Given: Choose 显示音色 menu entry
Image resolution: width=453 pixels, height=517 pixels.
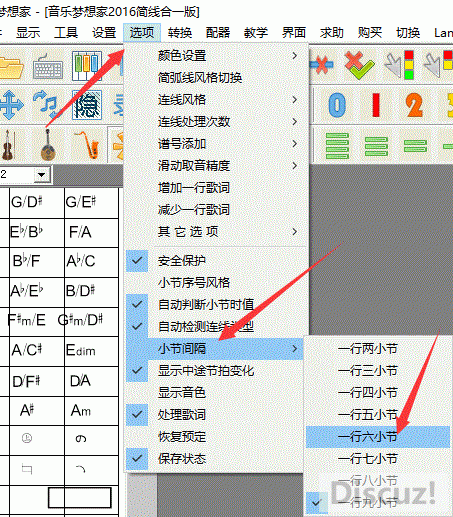Looking at the screenshot, I should tap(215, 392).
